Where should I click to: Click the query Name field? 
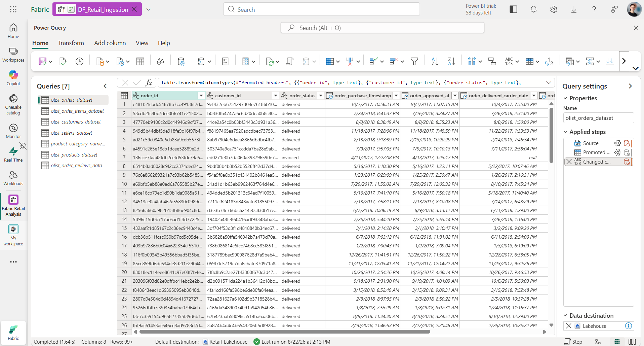599,118
